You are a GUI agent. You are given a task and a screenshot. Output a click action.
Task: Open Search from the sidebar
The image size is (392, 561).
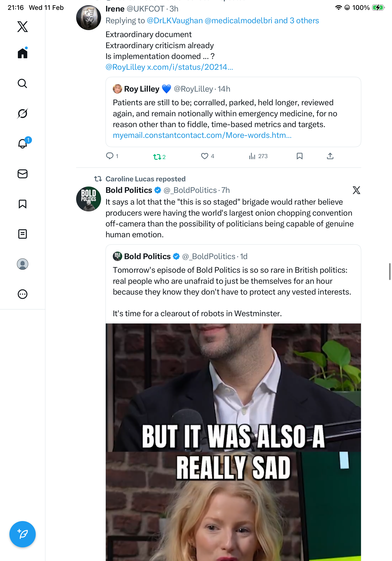tap(23, 84)
